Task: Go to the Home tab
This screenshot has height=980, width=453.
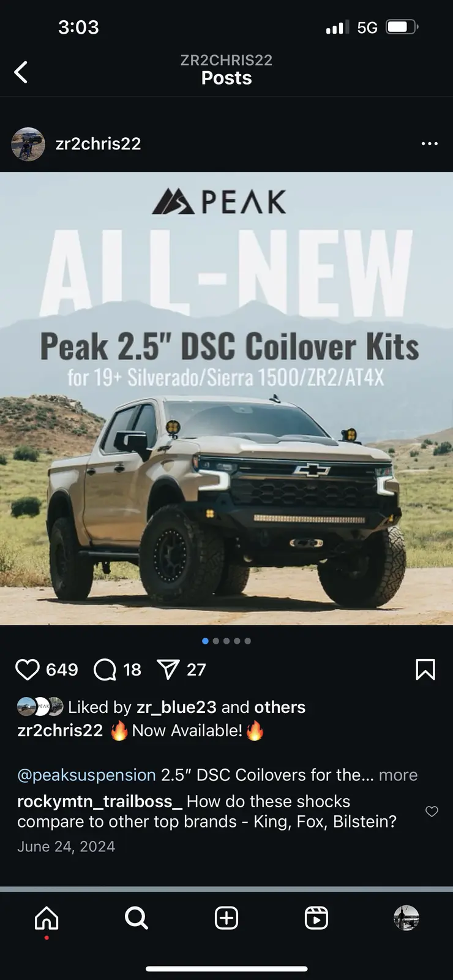Action: pos(47,918)
